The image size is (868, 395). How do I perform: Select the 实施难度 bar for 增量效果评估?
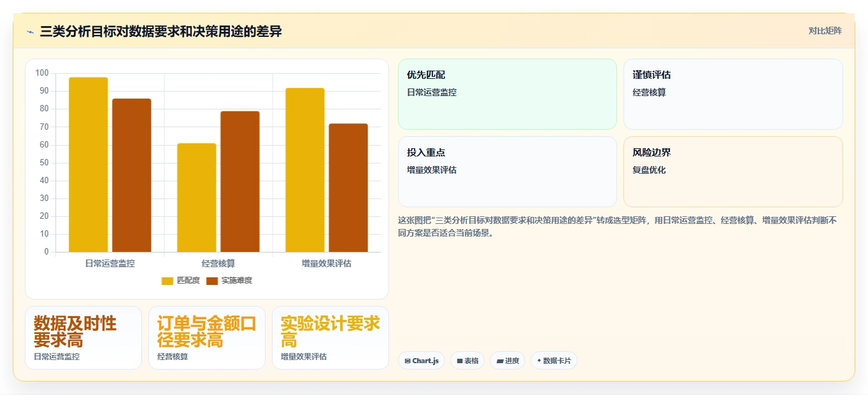tap(348, 188)
